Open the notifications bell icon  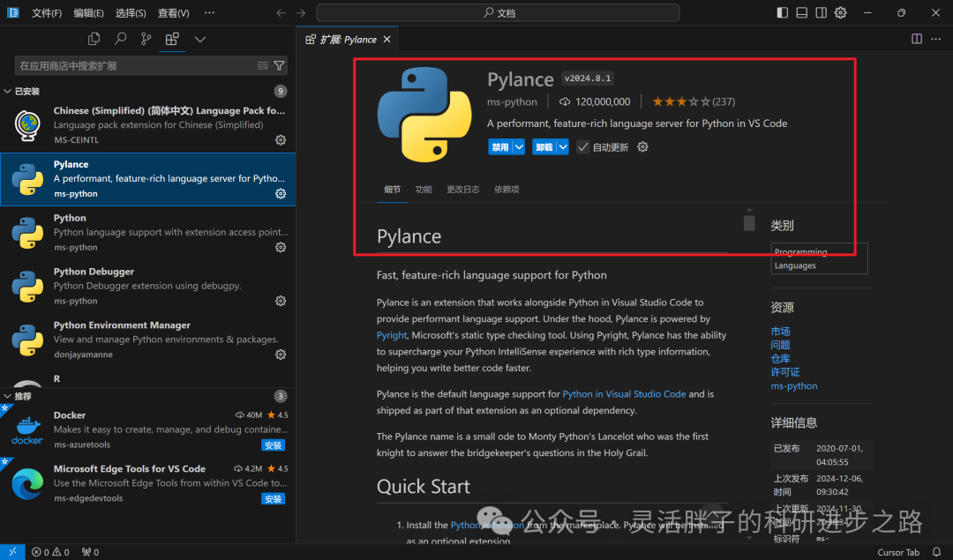click(x=936, y=552)
